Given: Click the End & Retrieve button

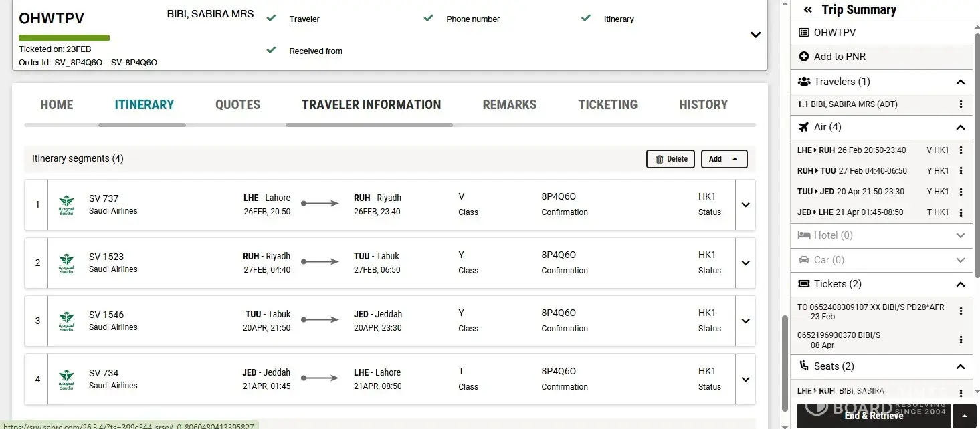Looking at the screenshot, I should click(x=873, y=416).
